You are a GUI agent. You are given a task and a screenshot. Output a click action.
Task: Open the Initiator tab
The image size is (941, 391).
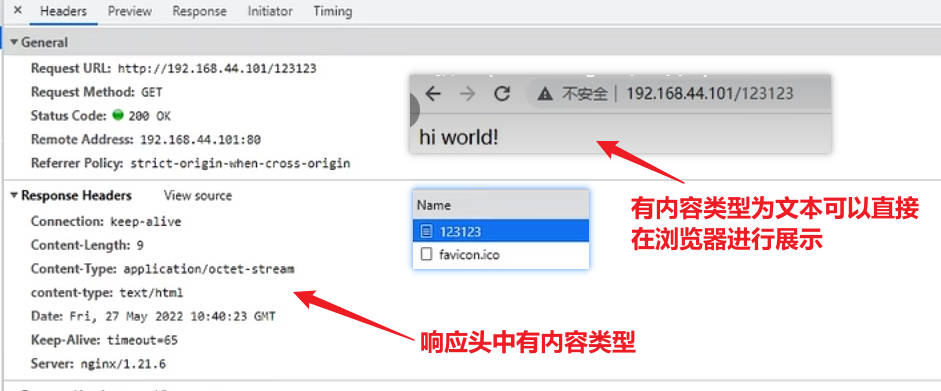(x=270, y=11)
